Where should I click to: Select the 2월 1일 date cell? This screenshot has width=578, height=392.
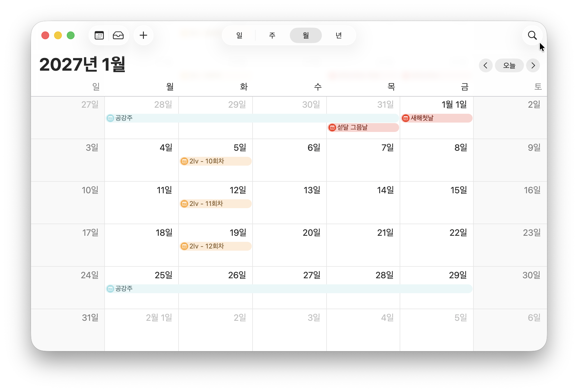click(x=142, y=330)
